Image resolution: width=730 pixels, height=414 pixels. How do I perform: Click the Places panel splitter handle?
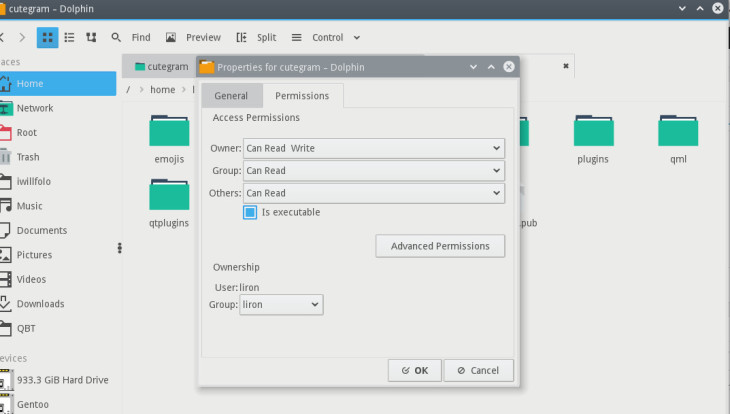(x=120, y=248)
